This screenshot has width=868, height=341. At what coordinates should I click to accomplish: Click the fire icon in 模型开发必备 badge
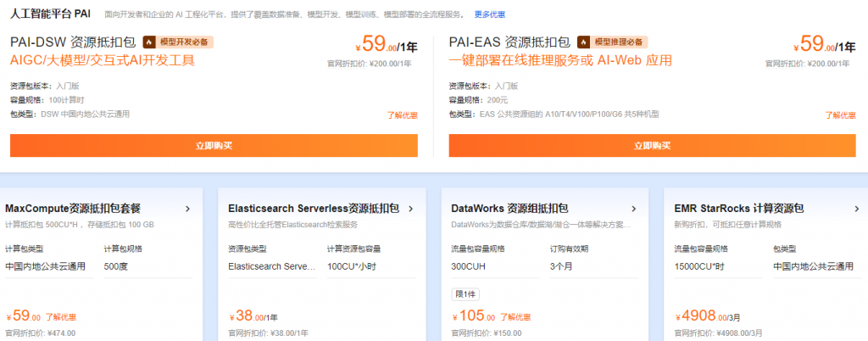(149, 42)
